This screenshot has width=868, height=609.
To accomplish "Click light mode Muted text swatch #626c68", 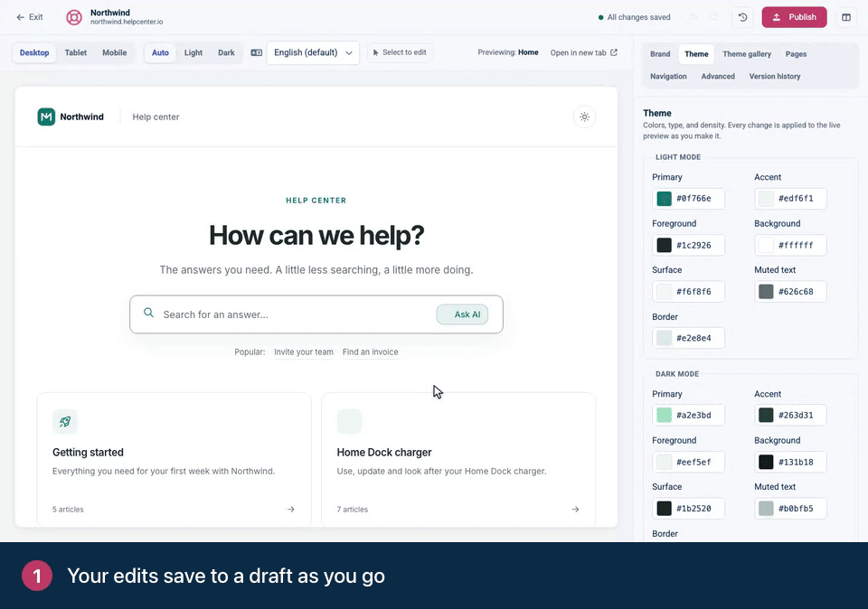I will click(766, 292).
